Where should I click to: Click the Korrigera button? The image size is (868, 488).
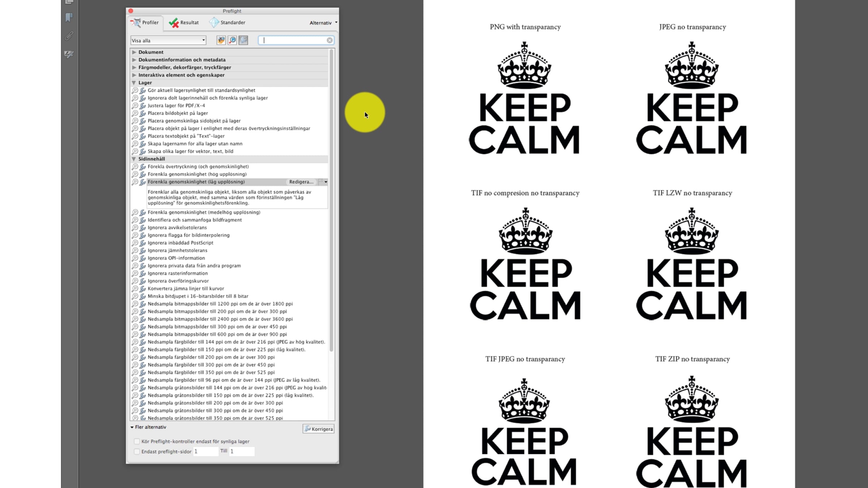[x=318, y=429]
